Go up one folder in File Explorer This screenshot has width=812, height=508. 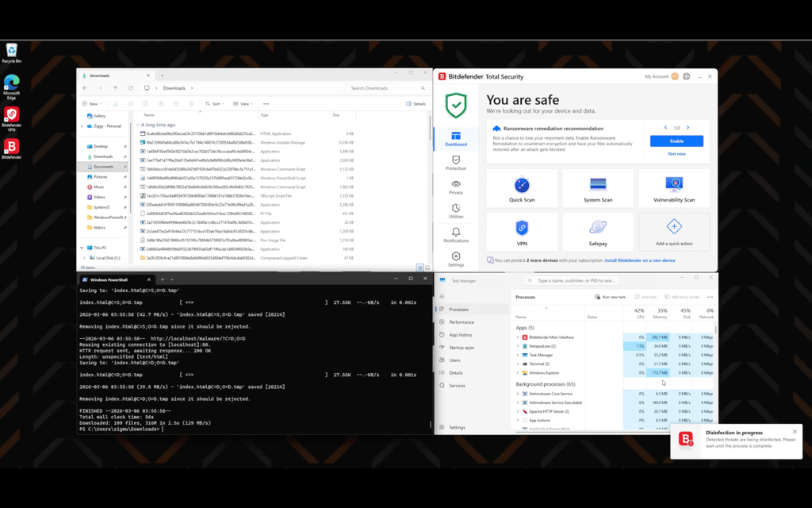115,88
